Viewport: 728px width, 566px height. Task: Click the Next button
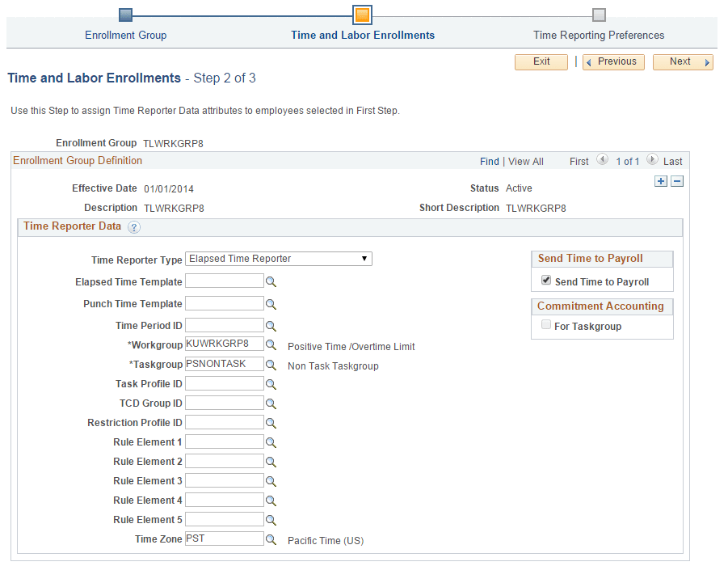point(681,61)
